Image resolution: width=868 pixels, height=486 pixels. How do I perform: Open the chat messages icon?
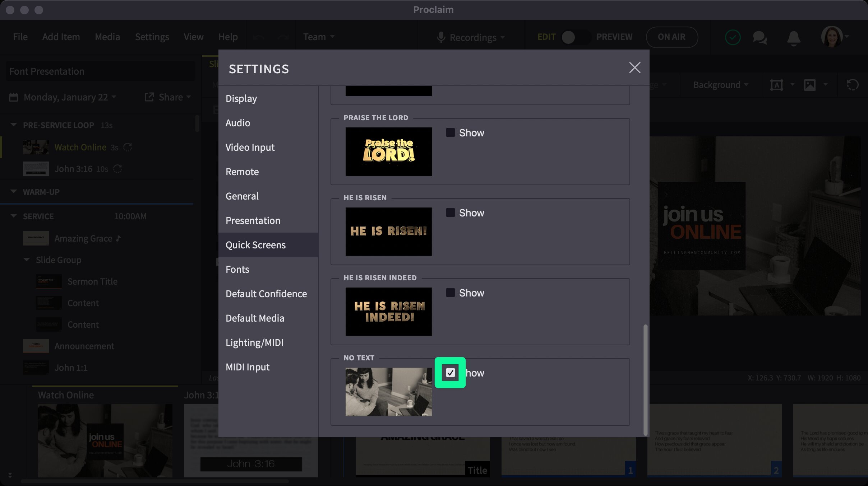[760, 37]
